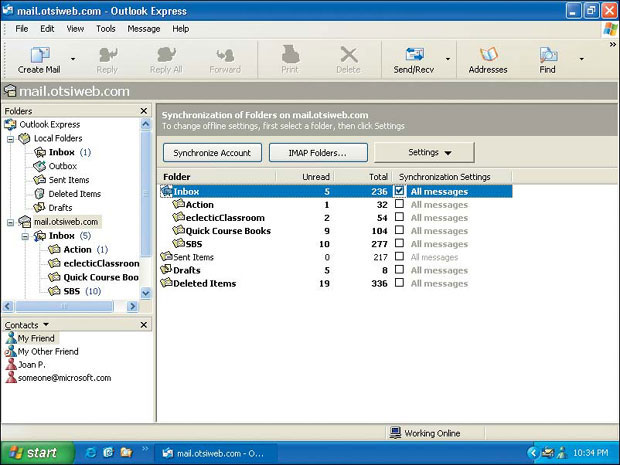Screen dimensions: 620x465
Task: Launch Internet Explorer from quick launch
Action: 91,452
